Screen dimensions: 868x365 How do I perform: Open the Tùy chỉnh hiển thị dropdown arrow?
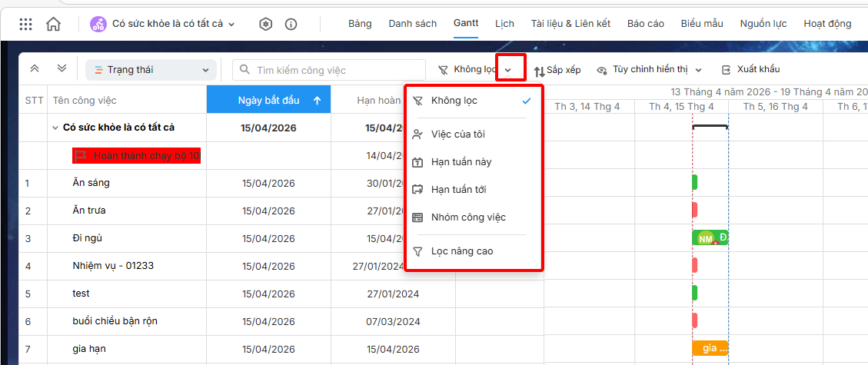coord(699,70)
